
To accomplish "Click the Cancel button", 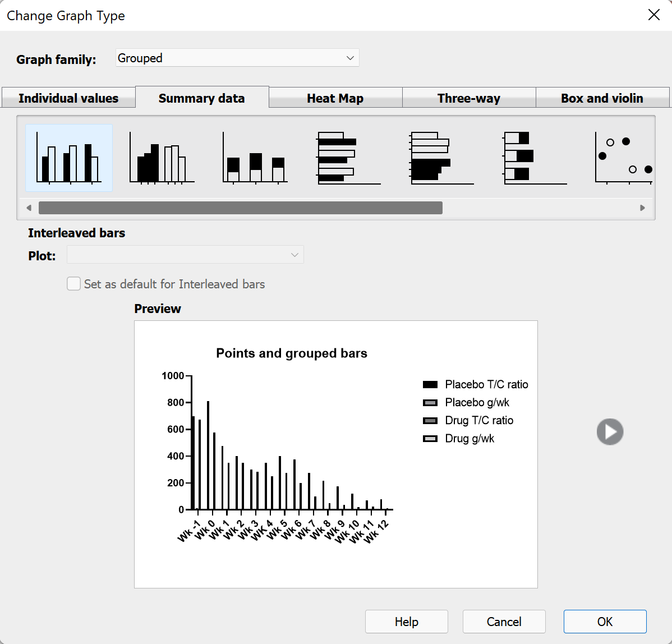I will click(504, 622).
